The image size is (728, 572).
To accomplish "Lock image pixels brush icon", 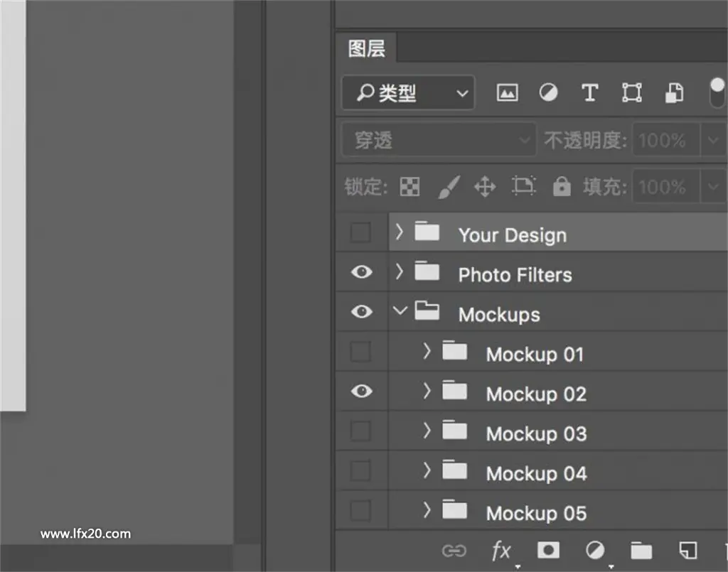I will coord(449,187).
